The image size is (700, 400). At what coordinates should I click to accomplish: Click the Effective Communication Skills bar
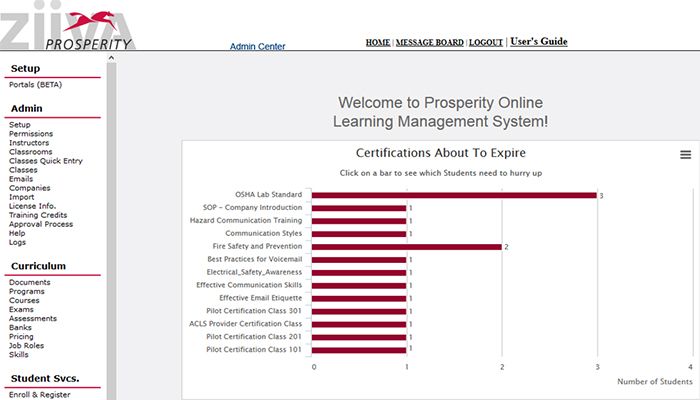[x=359, y=286]
